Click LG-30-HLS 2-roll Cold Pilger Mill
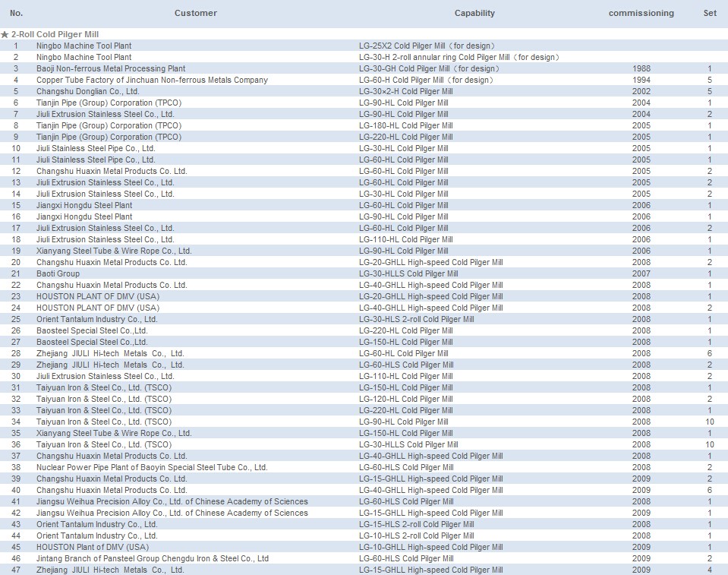728x575 pixels. click(x=417, y=319)
